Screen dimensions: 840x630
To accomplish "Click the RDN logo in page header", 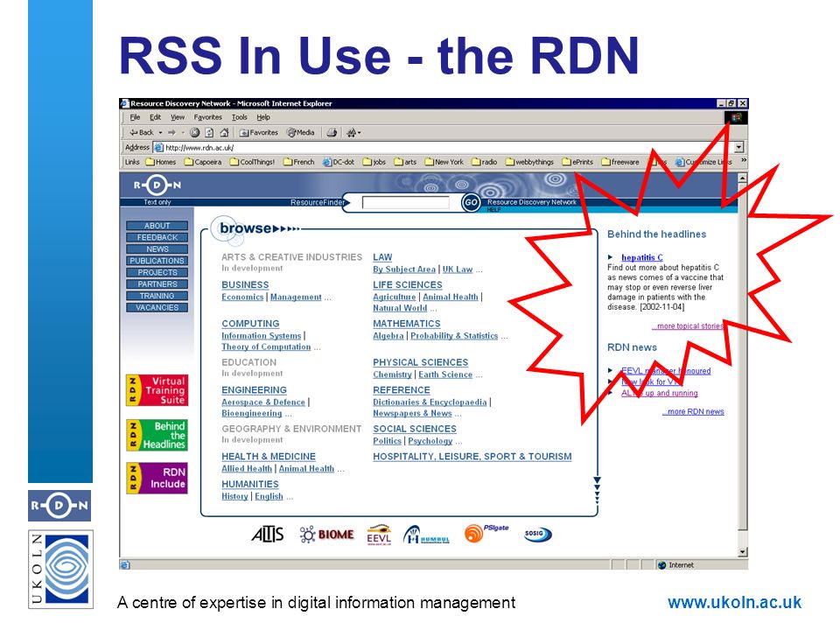I will (157, 185).
